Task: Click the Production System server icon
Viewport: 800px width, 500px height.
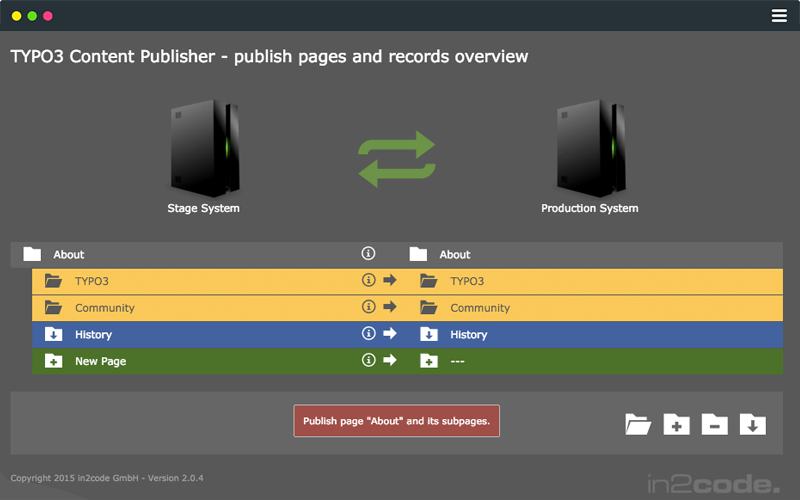Action: tap(591, 148)
